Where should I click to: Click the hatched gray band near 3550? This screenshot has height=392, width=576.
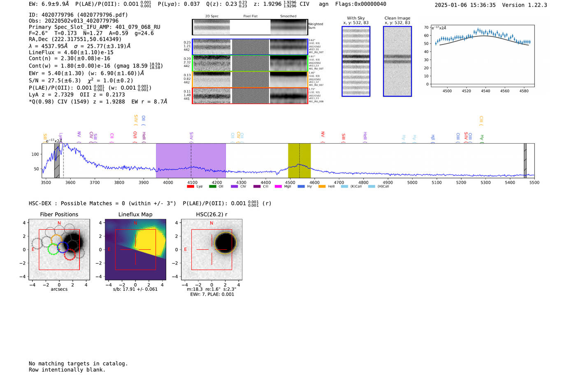point(57,160)
